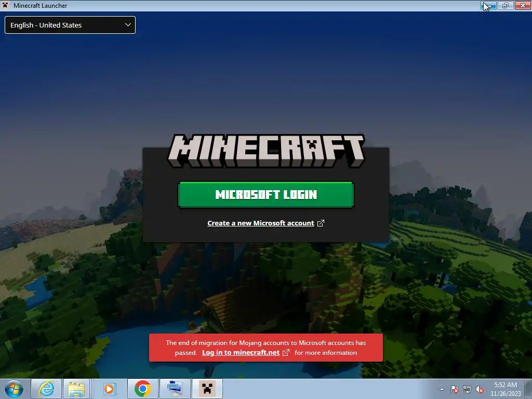Open the Action Center flag tray icon
The width and height of the screenshot is (532, 399).
click(455, 389)
